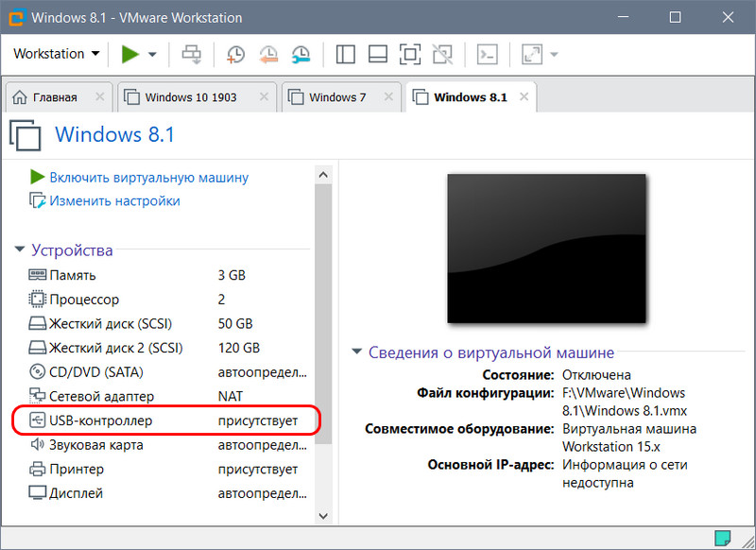Viewport: 756px width, 550px height.
Task: Close the Windows 7 tab
Action: (388, 97)
